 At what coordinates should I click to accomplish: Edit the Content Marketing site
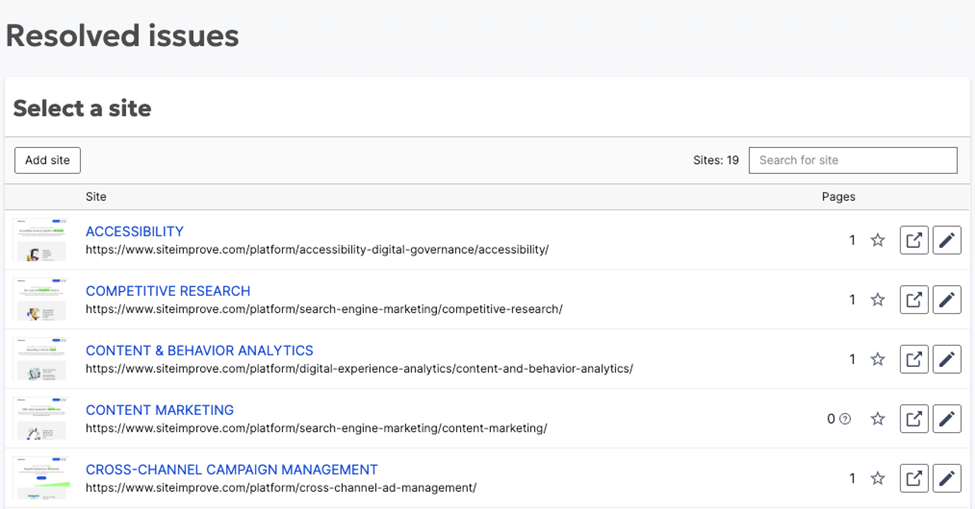(946, 418)
